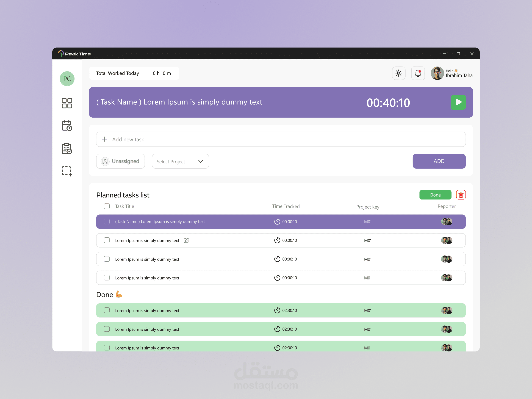Image resolution: width=532 pixels, height=399 pixels.
Task: Open the dashboard grid icon in sidebar
Action: 67,103
